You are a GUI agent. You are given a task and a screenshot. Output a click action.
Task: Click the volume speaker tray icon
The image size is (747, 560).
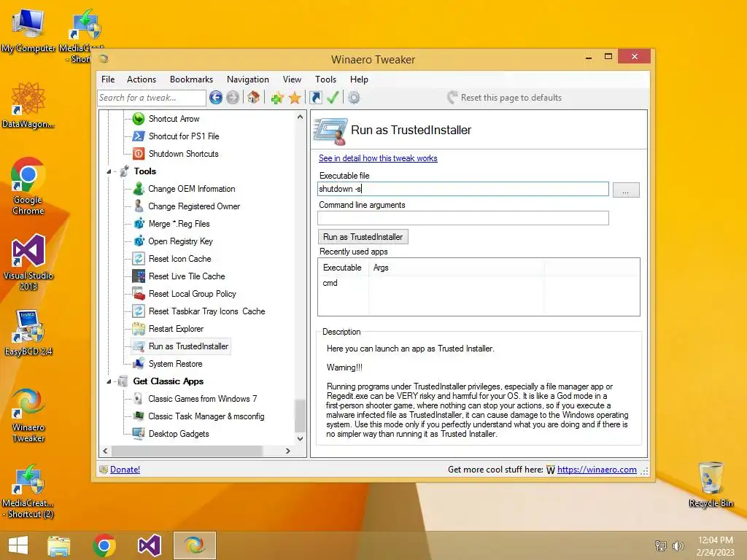[678, 546]
